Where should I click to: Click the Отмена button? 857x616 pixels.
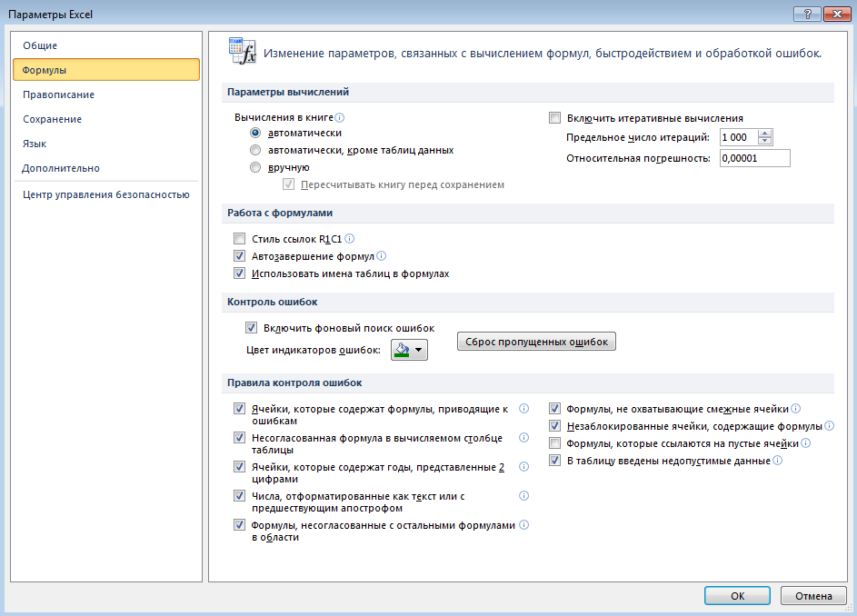pyautogui.click(x=813, y=596)
